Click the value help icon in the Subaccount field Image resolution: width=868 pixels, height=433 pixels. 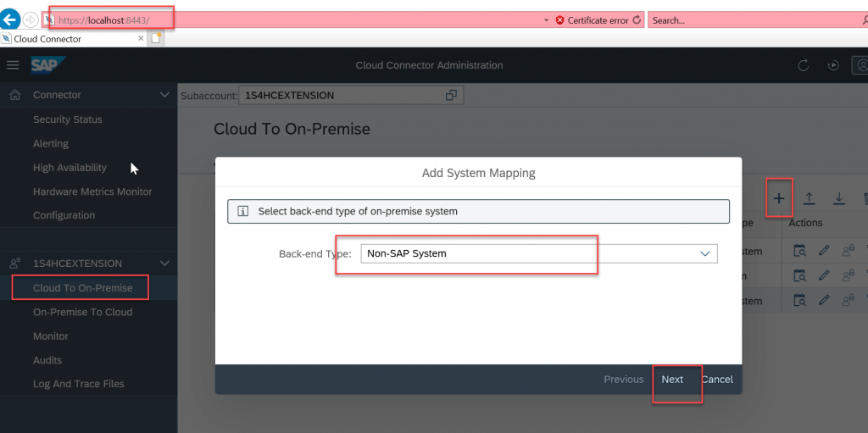pos(451,95)
